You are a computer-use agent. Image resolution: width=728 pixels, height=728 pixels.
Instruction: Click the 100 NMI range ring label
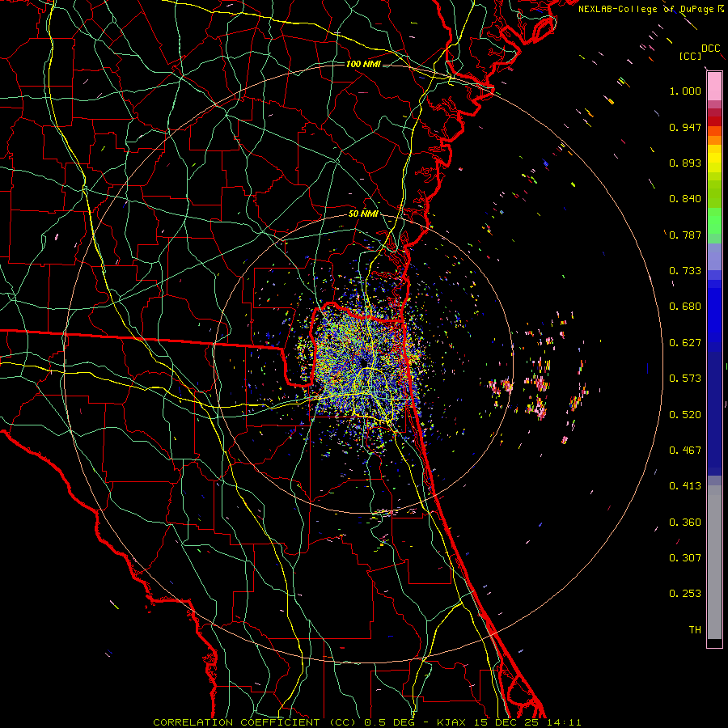coord(363,64)
